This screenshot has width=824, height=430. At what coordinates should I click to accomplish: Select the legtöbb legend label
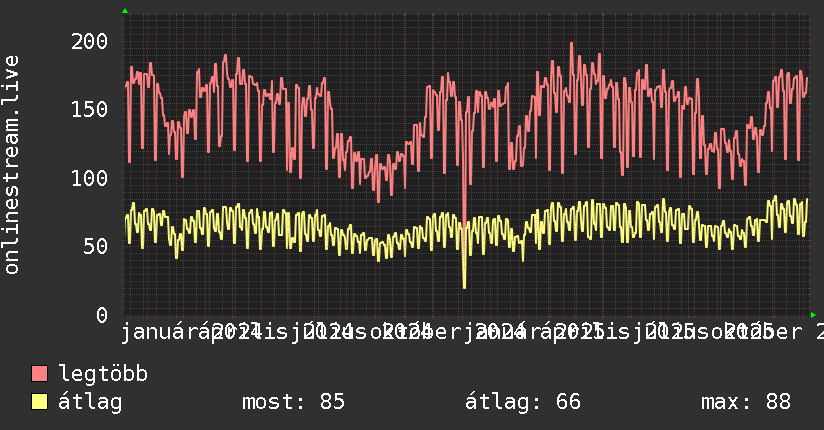pyautogui.click(x=103, y=373)
